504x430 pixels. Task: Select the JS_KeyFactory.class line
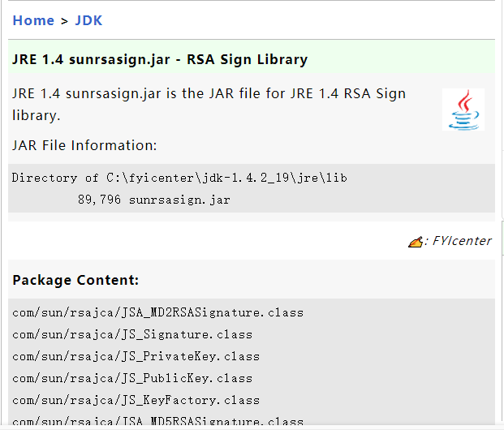(x=136, y=400)
